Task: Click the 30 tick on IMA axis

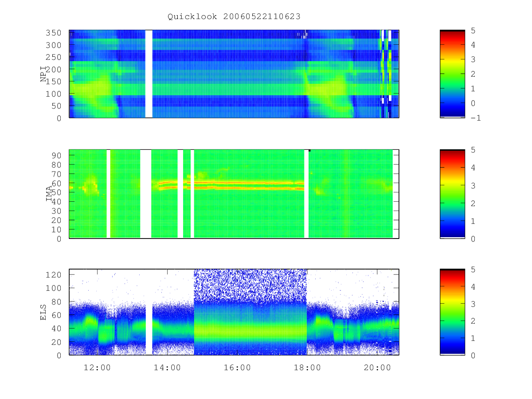Action: pos(56,211)
